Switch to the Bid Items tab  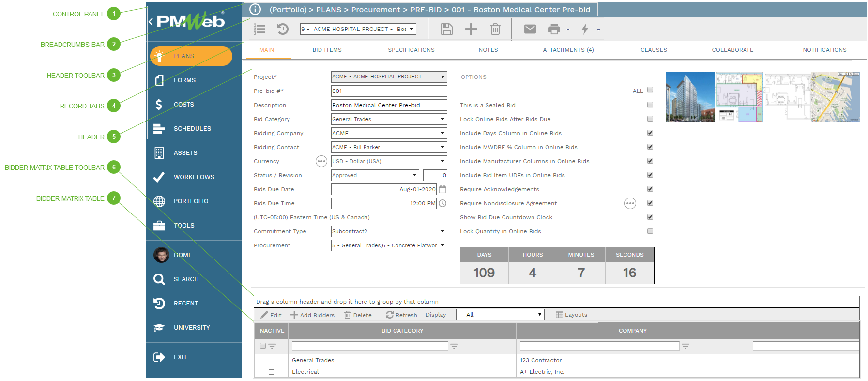click(327, 50)
